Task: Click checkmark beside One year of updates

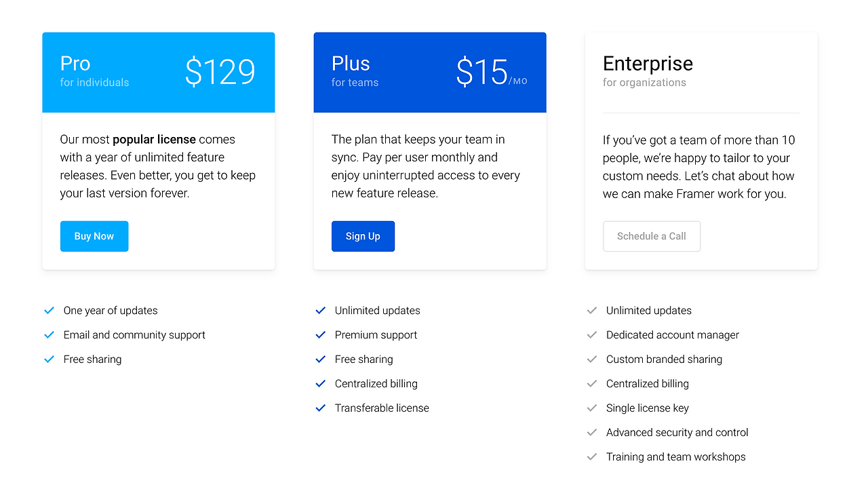Action: coord(49,311)
